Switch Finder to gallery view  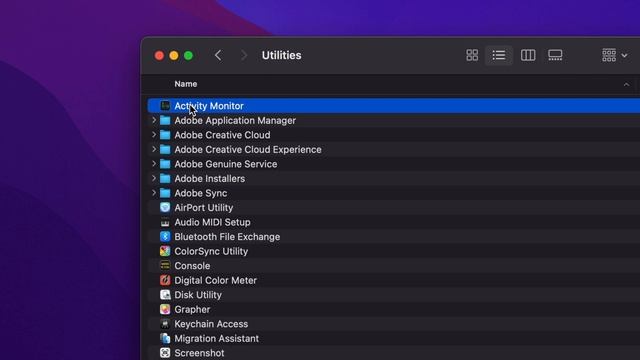pyautogui.click(x=555, y=55)
